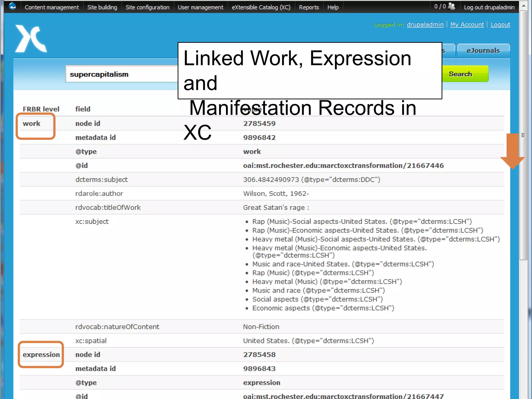Open the My Account link
The width and height of the screenshot is (532, 399).
[x=467, y=24]
